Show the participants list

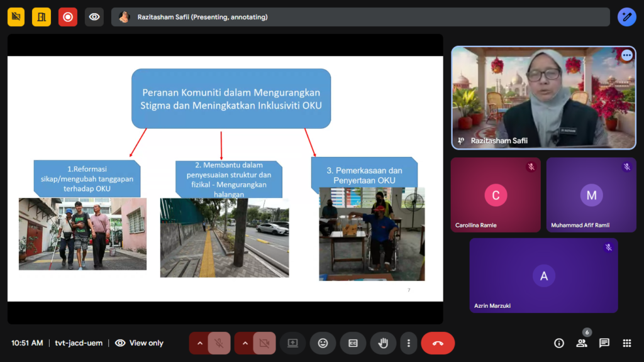coord(582,343)
